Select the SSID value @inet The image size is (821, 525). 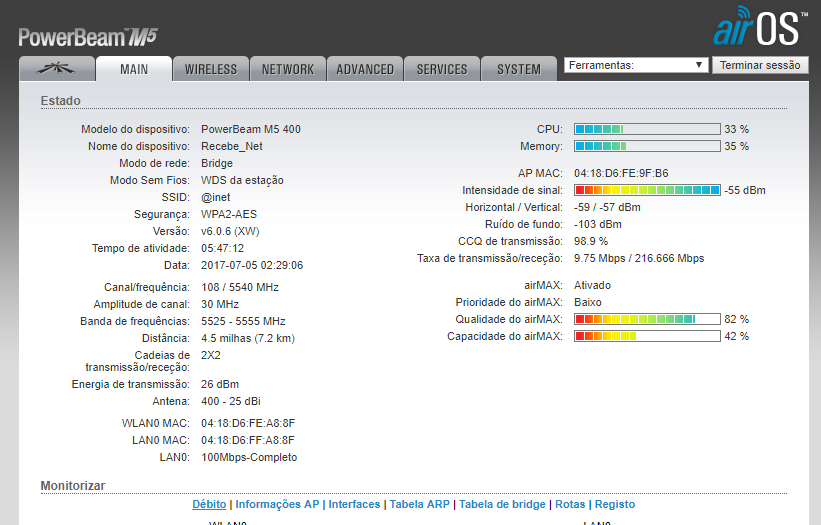(x=216, y=197)
